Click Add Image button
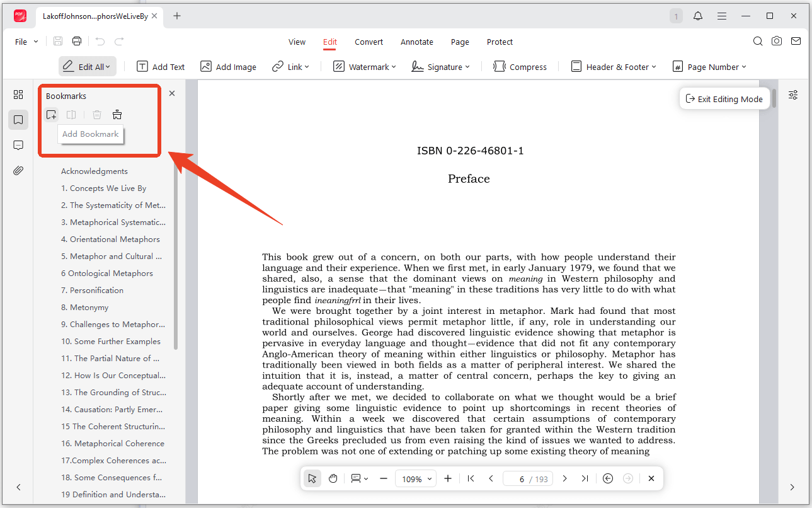812x508 pixels. pyautogui.click(x=228, y=67)
